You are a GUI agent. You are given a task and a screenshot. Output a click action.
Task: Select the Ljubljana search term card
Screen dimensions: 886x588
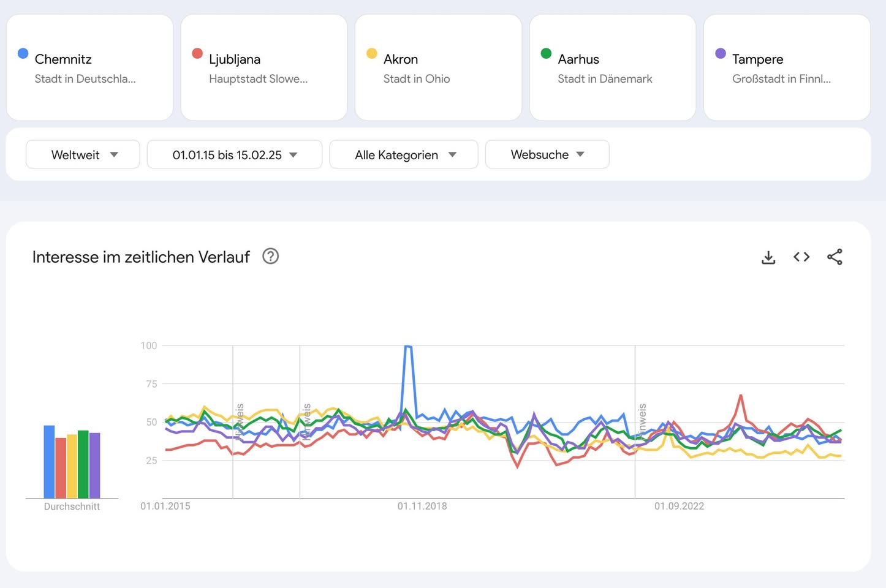pos(264,67)
